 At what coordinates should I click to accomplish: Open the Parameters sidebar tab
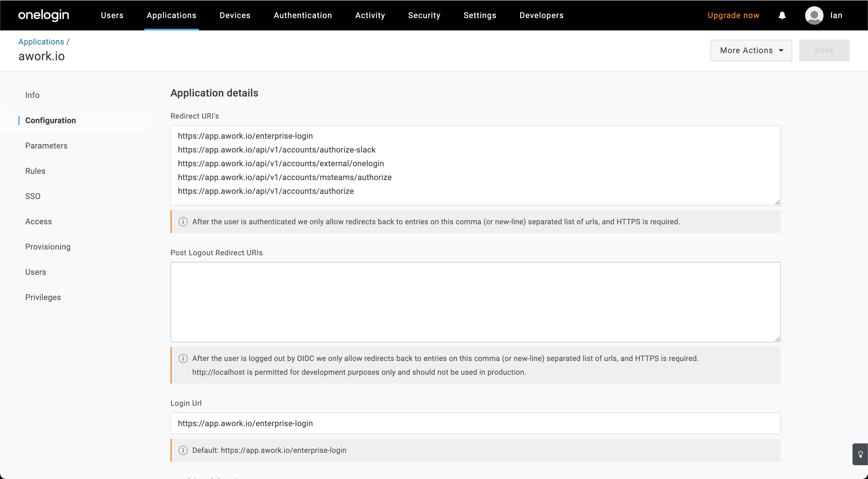pyautogui.click(x=46, y=146)
